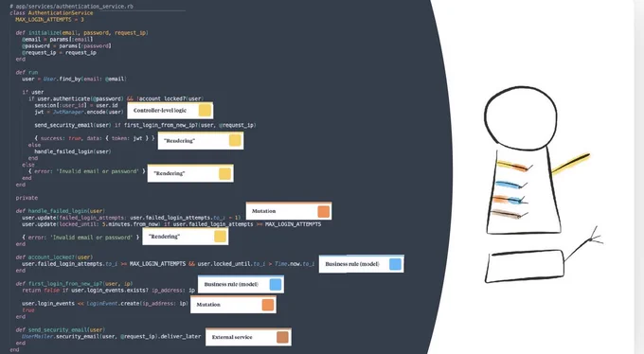Viewport: 644px width, 354px height.
Task: Click blue swatch beside the login_events.exists? Business rule label
Action: click(x=276, y=284)
